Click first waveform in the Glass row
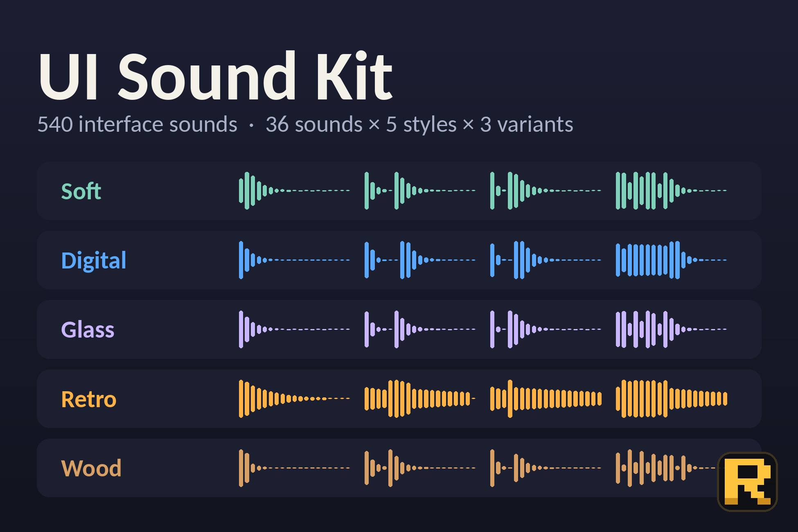Screen dimensions: 798x532 [294, 329]
